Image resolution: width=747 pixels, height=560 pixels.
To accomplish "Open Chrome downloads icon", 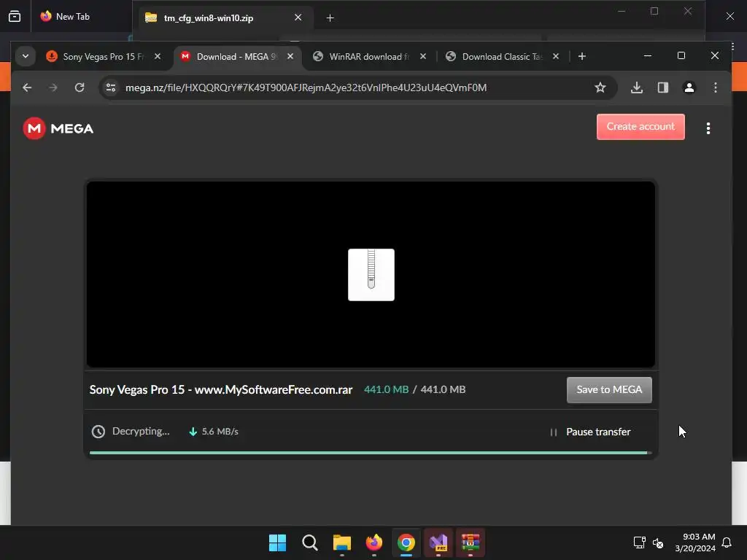I will pos(636,87).
